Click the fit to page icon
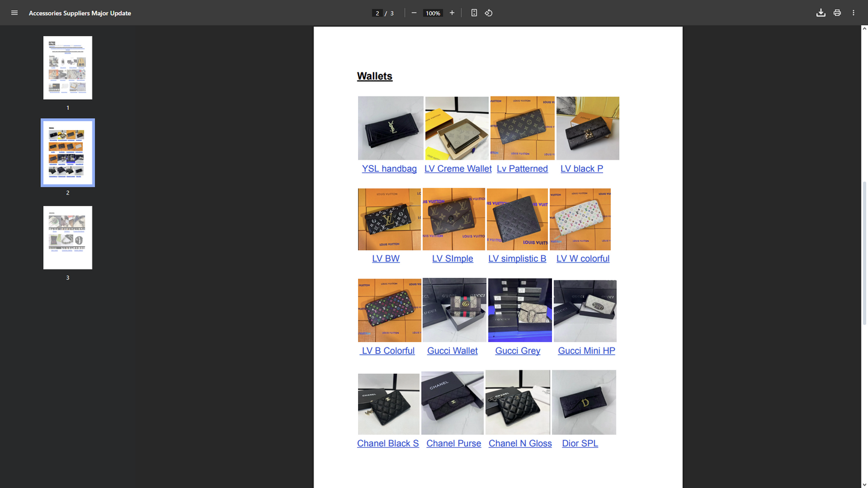Image resolution: width=868 pixels, height=488 pixels. [x=474, y=13]
